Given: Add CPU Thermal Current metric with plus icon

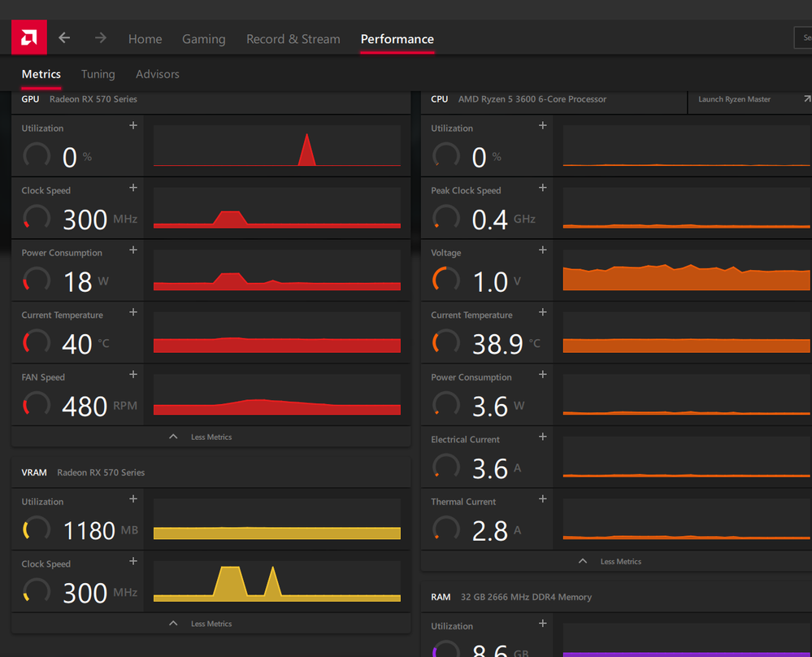Looking at the screenshot, I should 543,498.
